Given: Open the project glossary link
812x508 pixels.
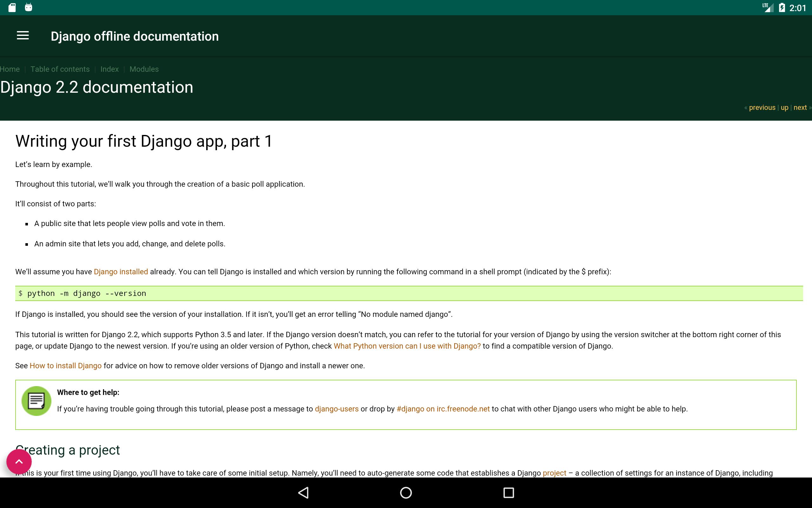Looking at the screenshot, I should pyautogui.click(x=554, y=473).
